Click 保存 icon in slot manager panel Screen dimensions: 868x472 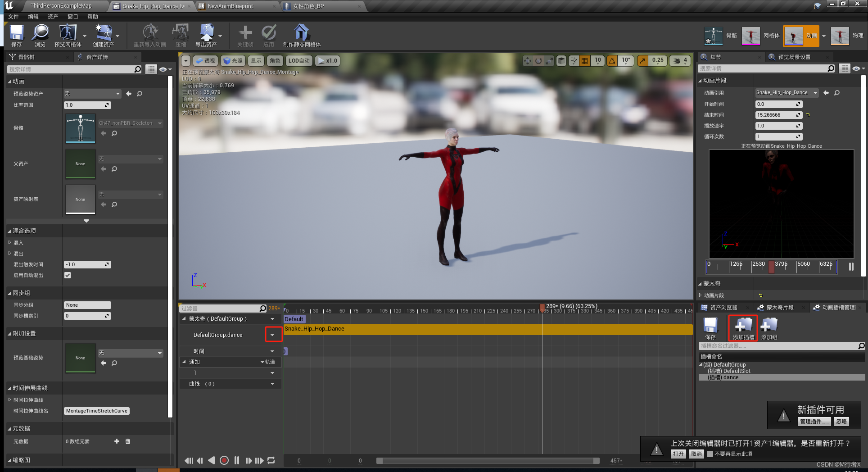tap(710, 328)
